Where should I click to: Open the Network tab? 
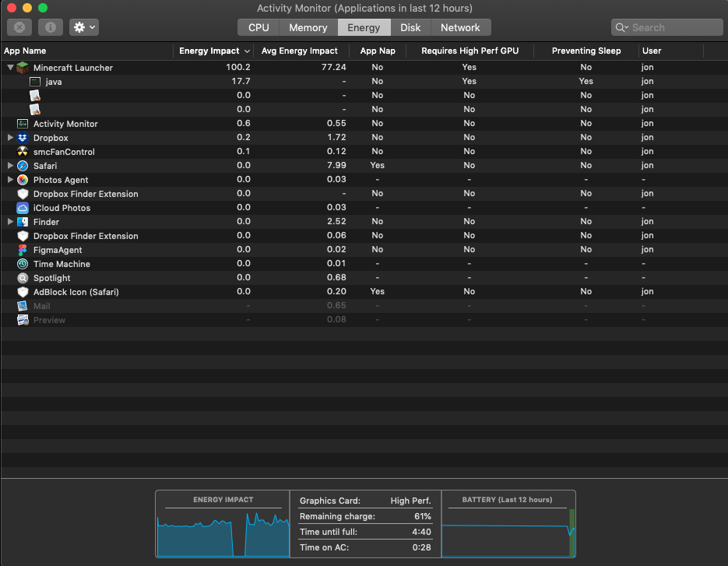(x=460, y=27)
